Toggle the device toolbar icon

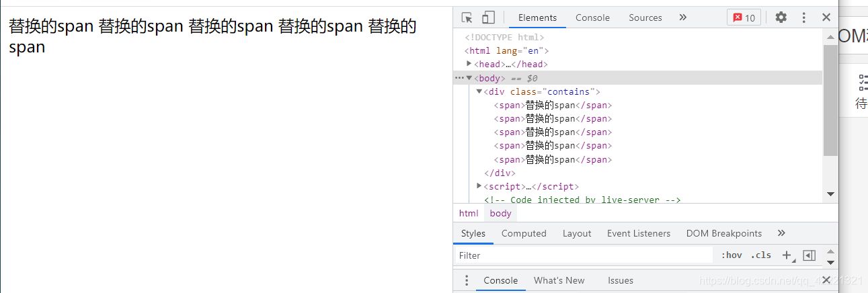pyautogui.click(x=489, y=17)
